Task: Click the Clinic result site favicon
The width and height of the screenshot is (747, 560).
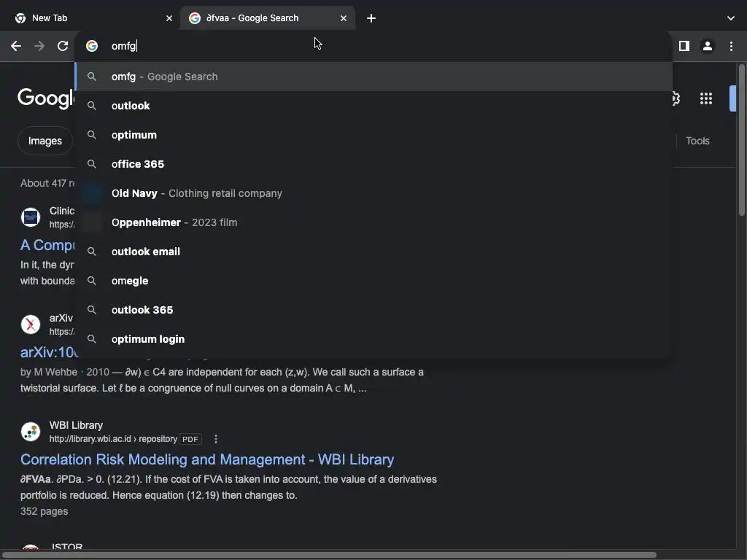Action: [31, 217]
